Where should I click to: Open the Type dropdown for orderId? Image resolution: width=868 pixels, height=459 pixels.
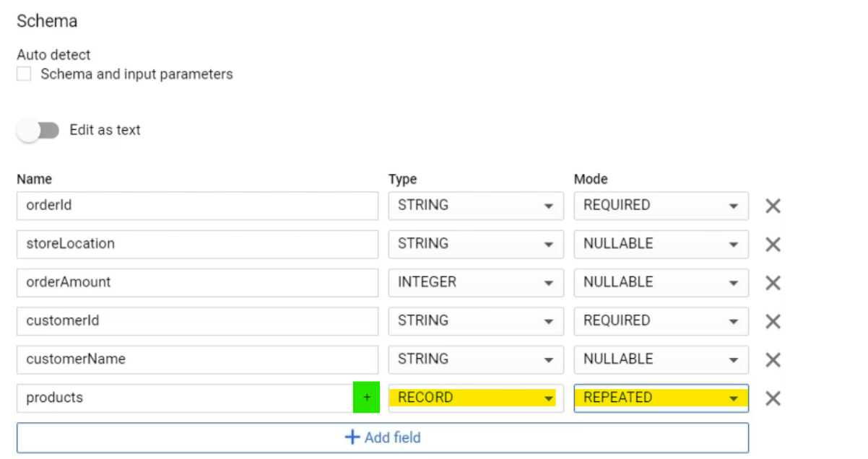pyautogui.click(x=475, y=206)
